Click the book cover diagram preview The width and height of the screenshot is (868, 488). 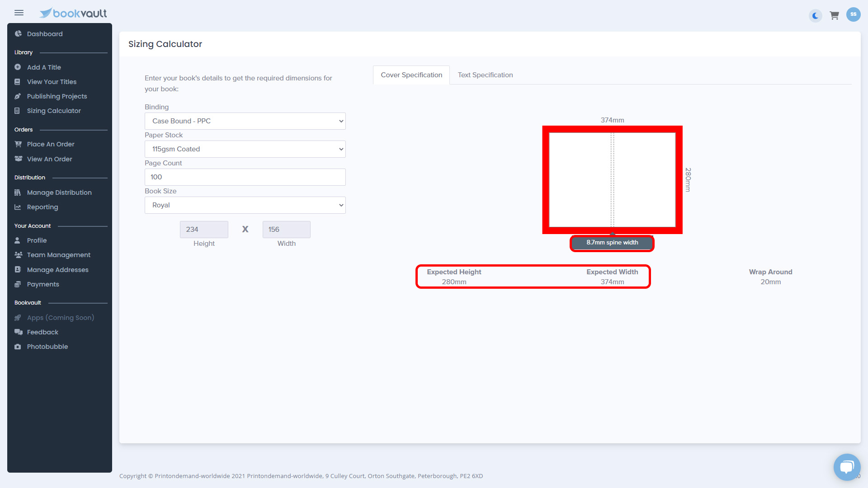coord(612,180)
